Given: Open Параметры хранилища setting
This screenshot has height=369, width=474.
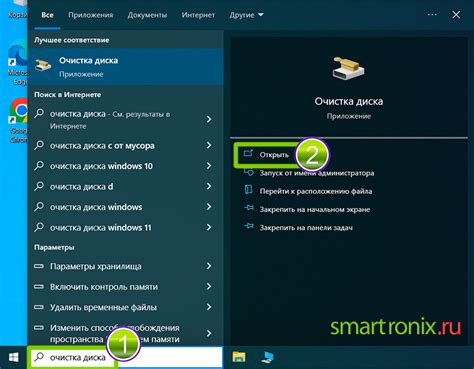Looking at the screenshot, I should pos(125,266).
